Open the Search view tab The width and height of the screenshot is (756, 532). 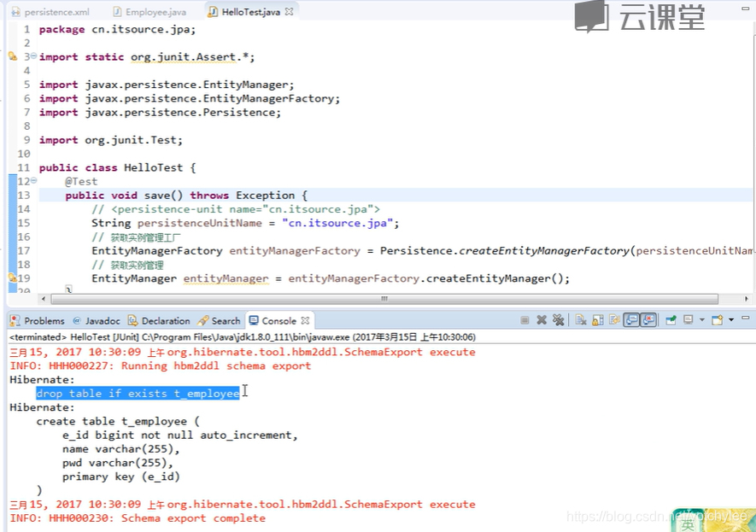coord(219,320)
